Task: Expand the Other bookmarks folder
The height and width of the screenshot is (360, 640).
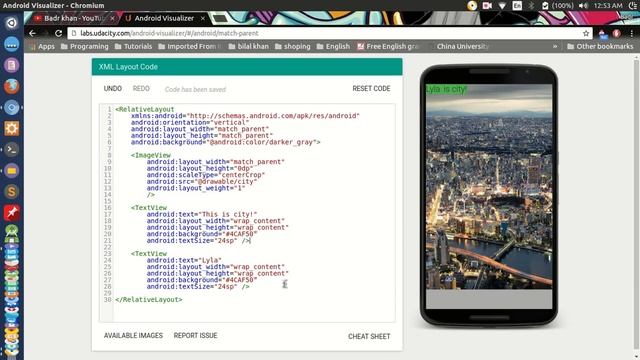Action: [600, 47]
